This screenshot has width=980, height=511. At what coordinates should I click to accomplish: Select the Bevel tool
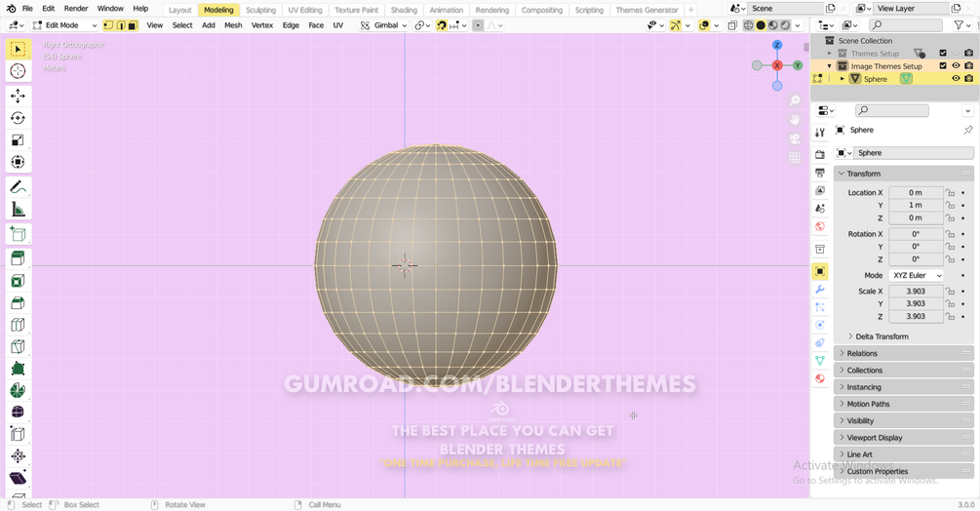coord(19,303)
